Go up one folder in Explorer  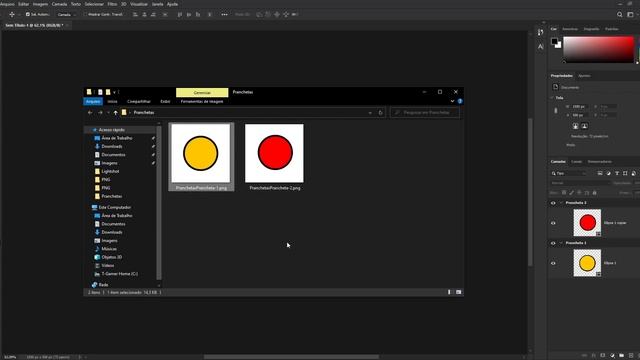click(116, 113)
